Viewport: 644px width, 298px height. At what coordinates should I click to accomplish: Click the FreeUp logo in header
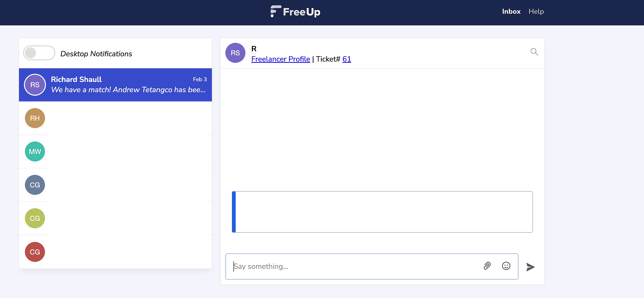pos(295,12)
